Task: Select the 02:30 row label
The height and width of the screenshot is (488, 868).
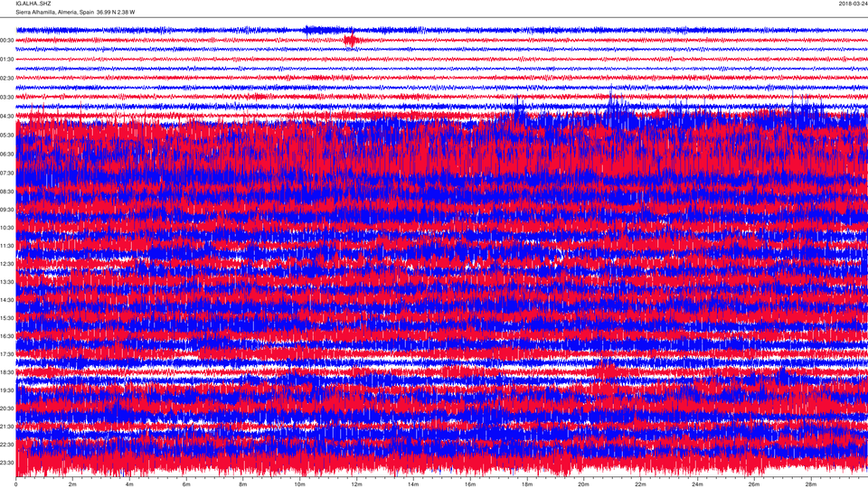Action: (7, 79)
